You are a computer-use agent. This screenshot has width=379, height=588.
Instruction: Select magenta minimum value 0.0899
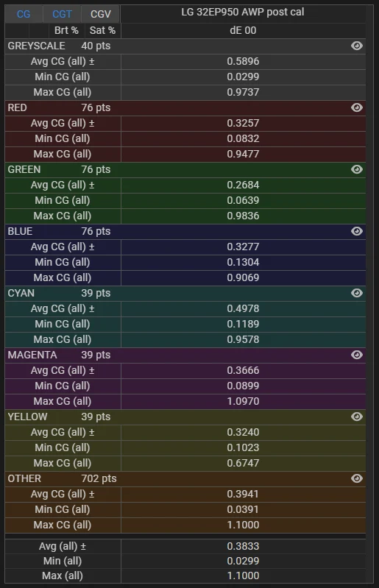point(243,386)
